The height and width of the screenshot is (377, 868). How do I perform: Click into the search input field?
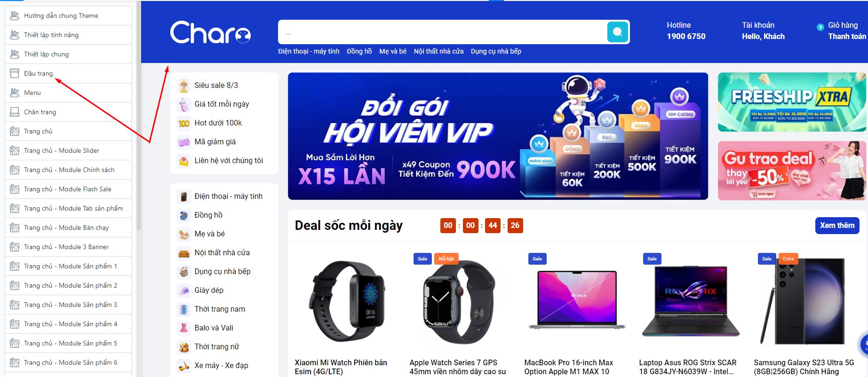(442, 32)
